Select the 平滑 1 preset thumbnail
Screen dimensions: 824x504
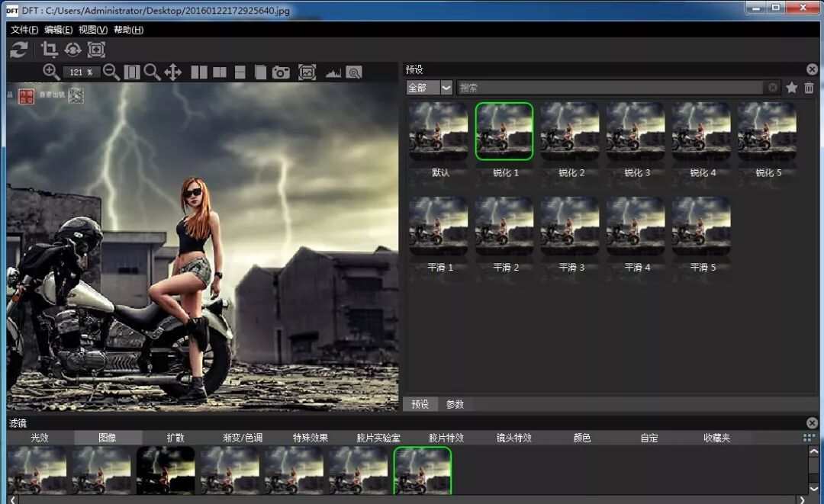(x=439, y=226)
